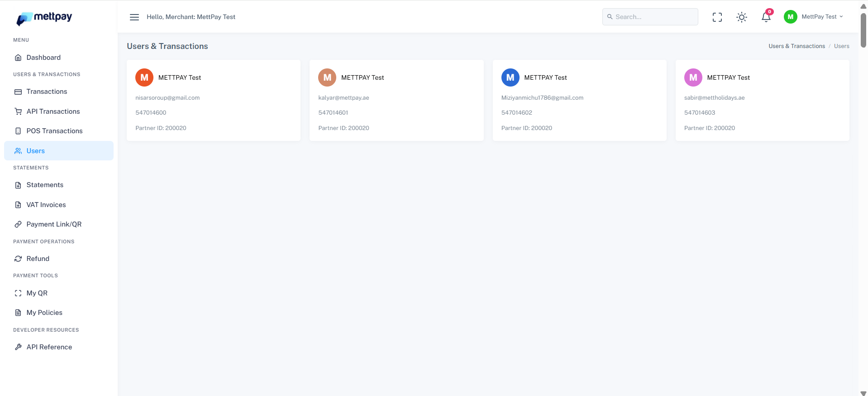Image resolution: width=868 pixels, height=396 pixels.
Task: Open the Refund page
Action: [59, 259]
